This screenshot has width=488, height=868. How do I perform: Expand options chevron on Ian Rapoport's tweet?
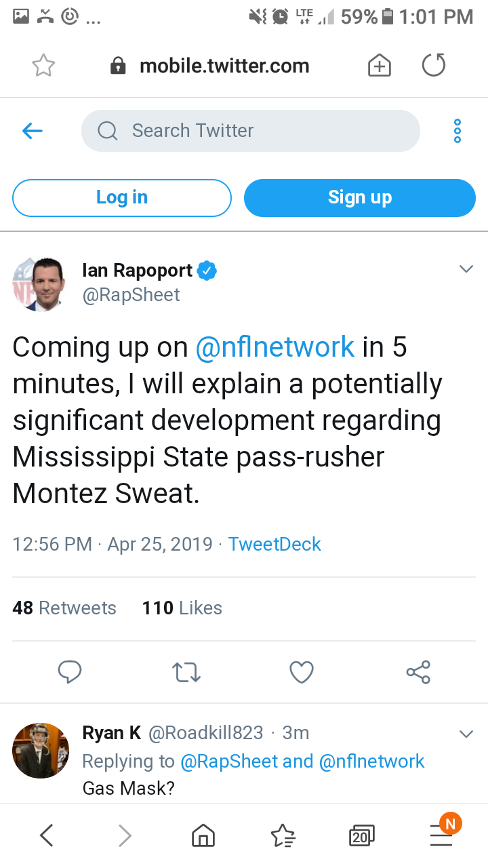point(466,269)
